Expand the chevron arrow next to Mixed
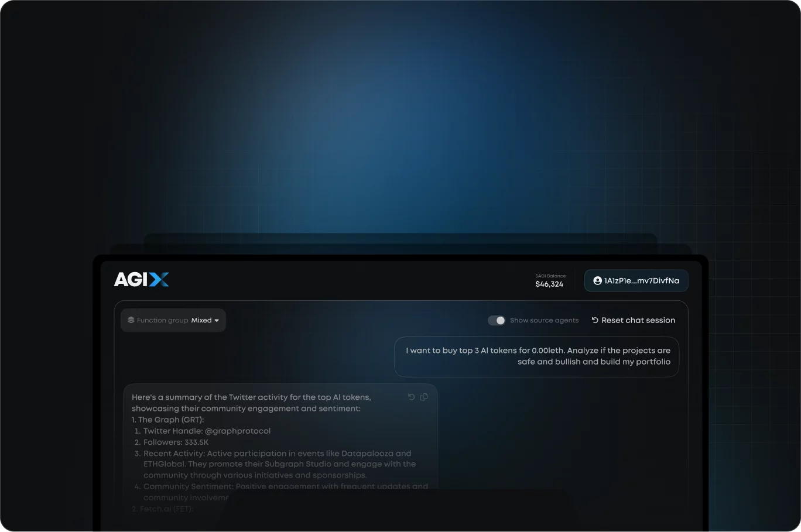Viewport: 801px width, 532px height. (217, 321)
